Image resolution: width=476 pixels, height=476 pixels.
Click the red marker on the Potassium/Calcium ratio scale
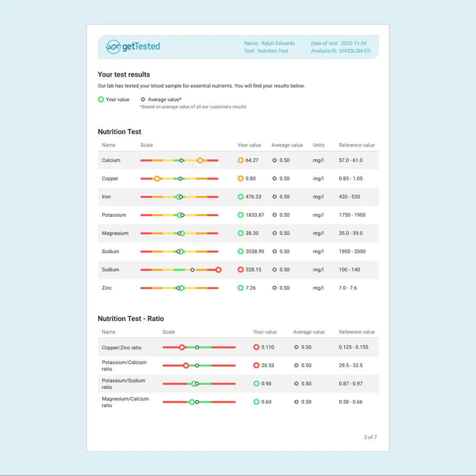[x=186, y=366]
